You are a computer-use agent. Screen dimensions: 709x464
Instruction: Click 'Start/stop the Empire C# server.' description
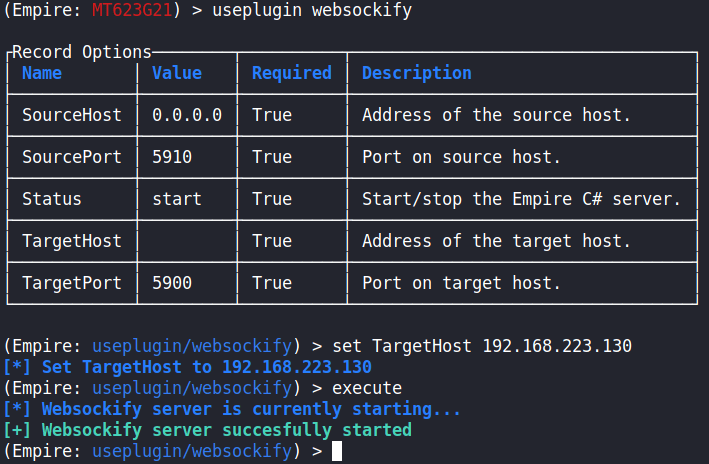tap(521, 199)
